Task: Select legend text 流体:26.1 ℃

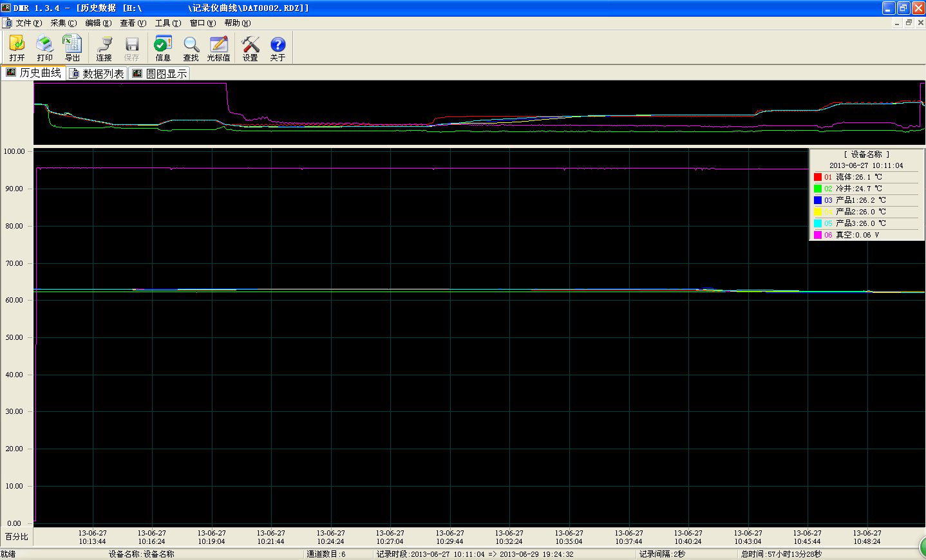Action: (x=859, y=177)
